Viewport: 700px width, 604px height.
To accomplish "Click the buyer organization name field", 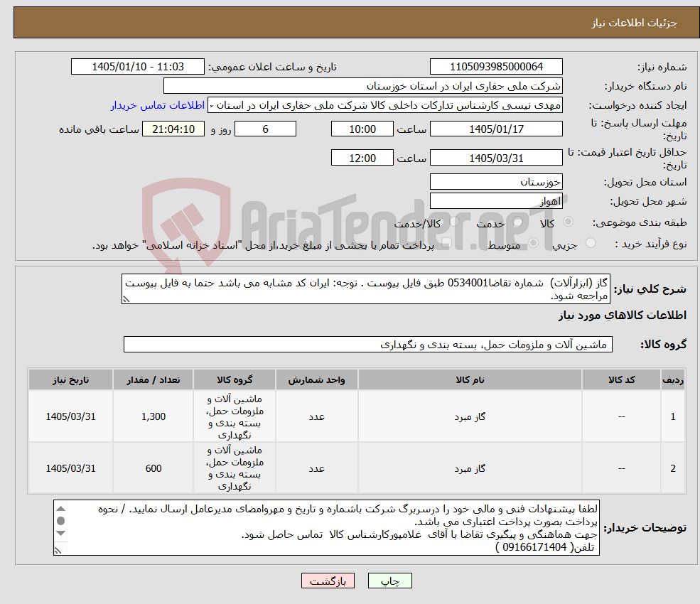I will coord(363,86).
